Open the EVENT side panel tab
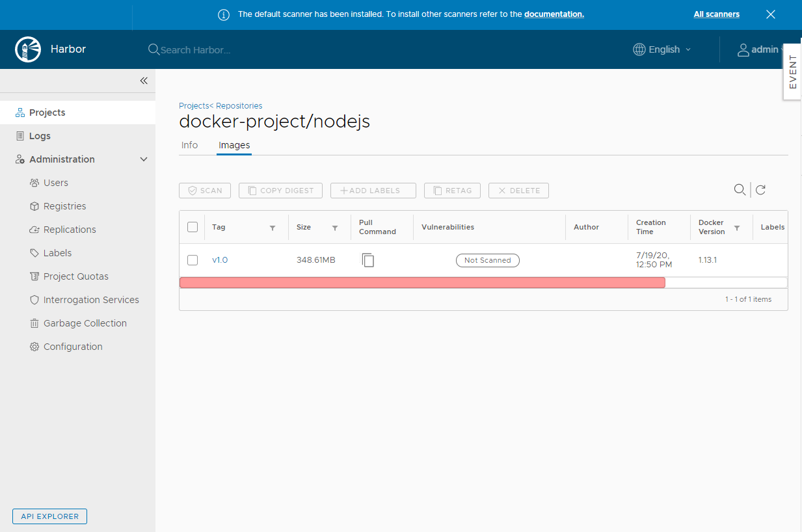 pyautogui.click(x=792, y=72)
